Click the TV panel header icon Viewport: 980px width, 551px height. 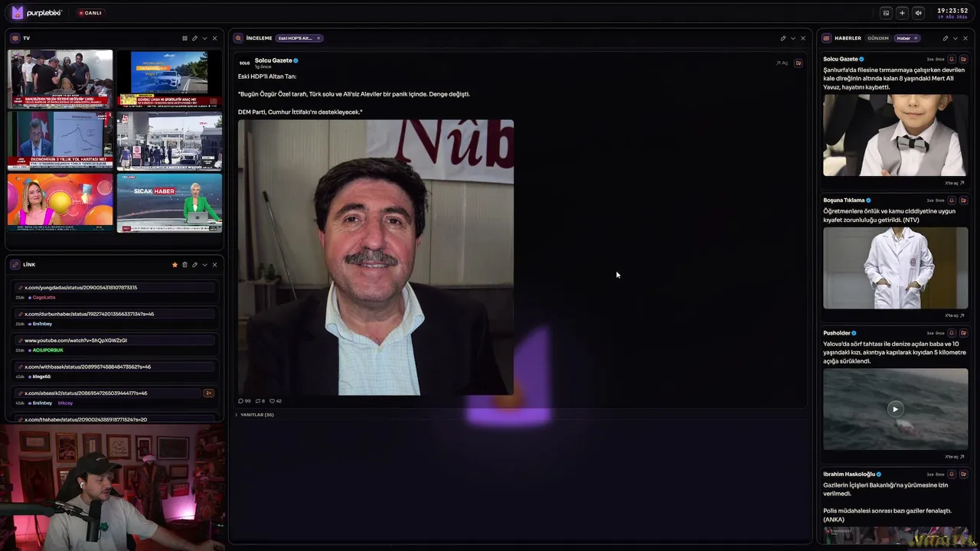tap(15, 38)
